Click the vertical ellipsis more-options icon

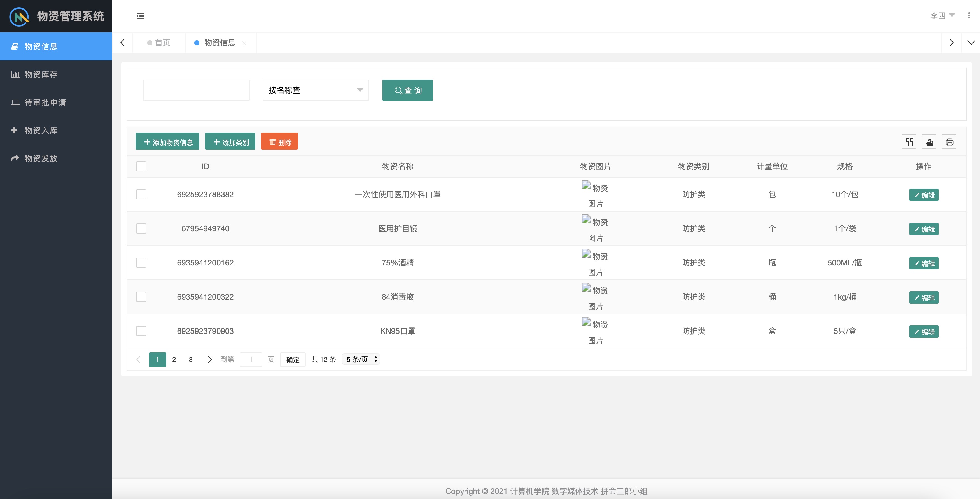[969, 16]
